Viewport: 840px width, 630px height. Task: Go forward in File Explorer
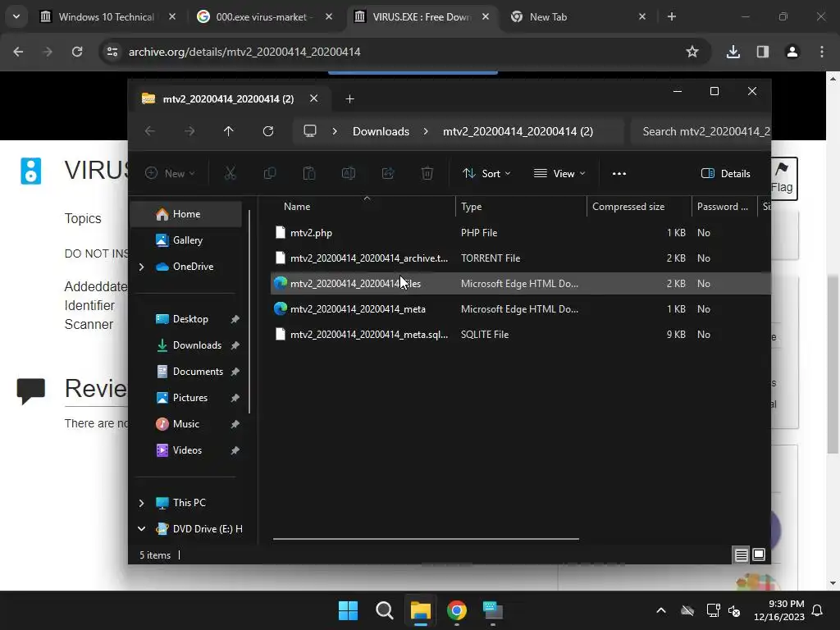coord(189,131)
